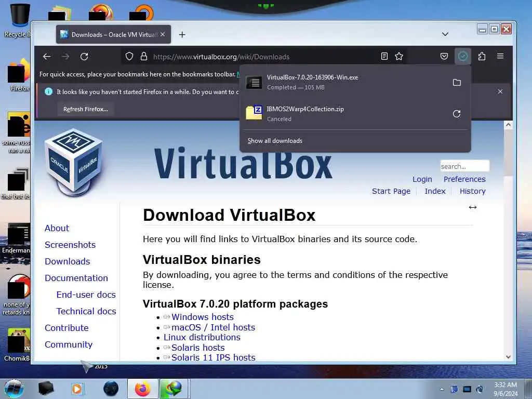This screenshot has width=532, height=399.
Task: Bookmark this page with the star icon
Action: point(399,56)
